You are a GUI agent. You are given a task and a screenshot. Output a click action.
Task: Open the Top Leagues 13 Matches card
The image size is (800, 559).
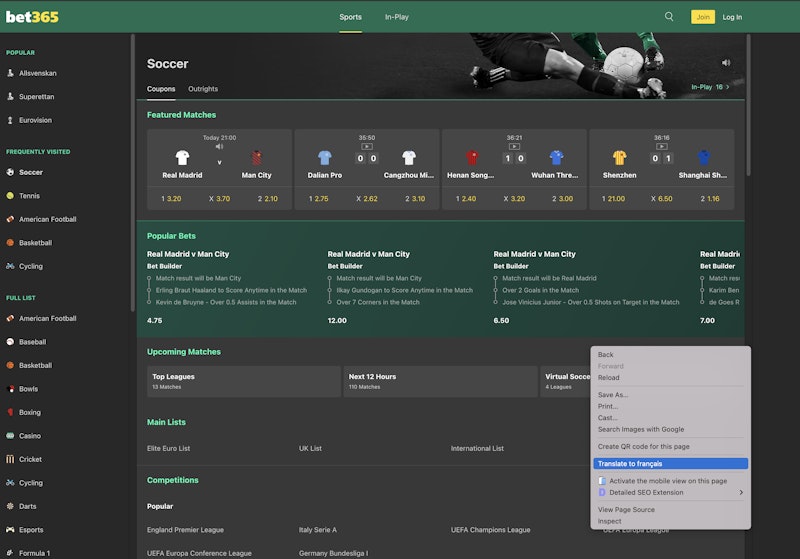tap(243, 381)
